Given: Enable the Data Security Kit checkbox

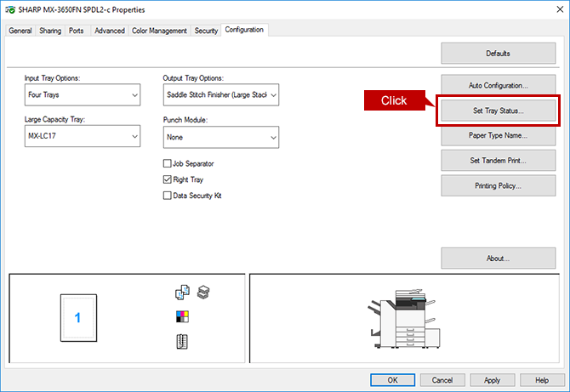Looking at the screenshot, I should [x=168, y=196].
